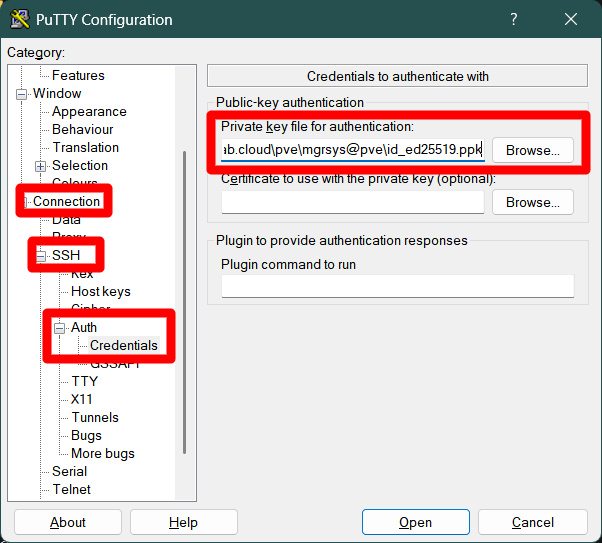The width and height of the screenshot is (602, 543).
Task: Click the certificate file input field
Action: (352, 202)
